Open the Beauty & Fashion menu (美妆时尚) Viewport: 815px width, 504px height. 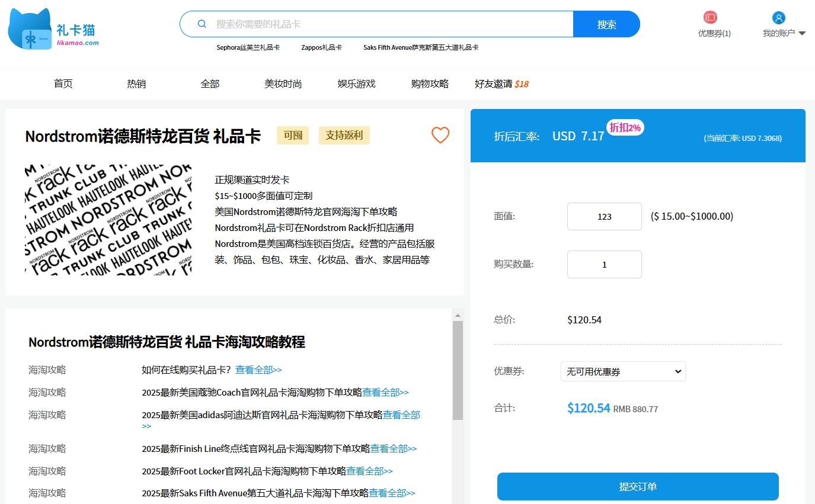283,84
